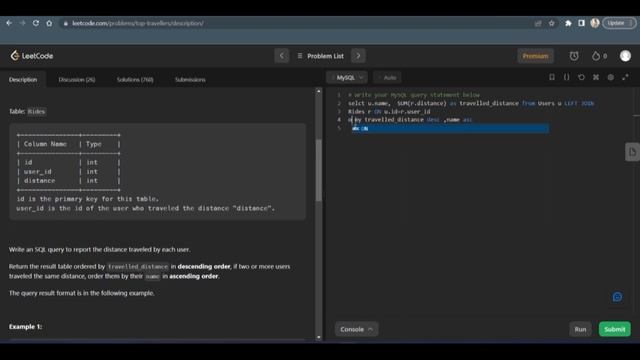Go back using the browser back arrow
Screen dimensions: 640x360
pos(9,23)
